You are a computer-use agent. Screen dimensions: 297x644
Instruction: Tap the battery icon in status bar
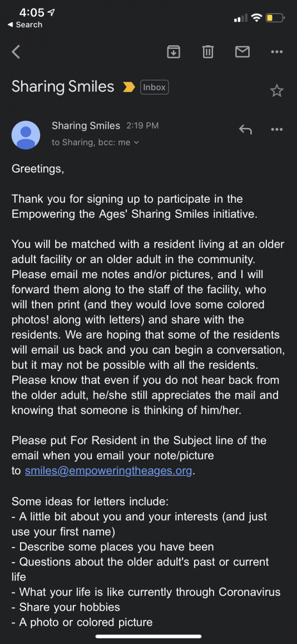click(x=275, y=18)
